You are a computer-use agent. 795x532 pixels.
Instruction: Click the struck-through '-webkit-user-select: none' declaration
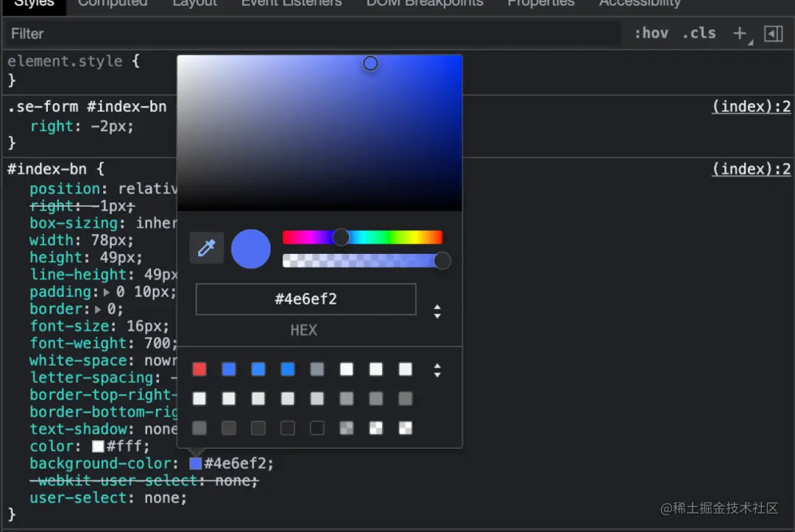pos(144,480)
